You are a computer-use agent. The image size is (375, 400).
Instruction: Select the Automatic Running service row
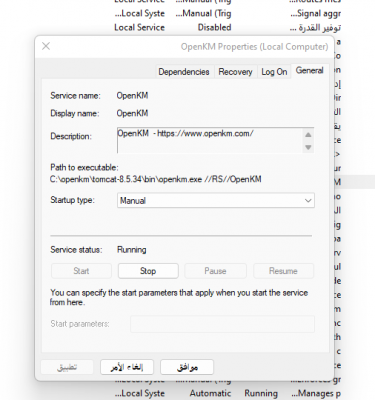point(228,393)
